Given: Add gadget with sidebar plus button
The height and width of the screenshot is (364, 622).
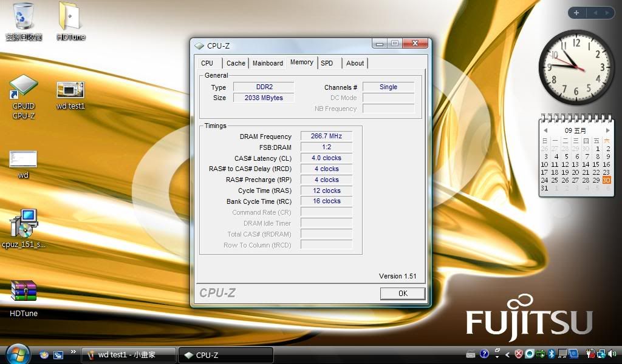Looking at the screenshot, I should pos(576,13).
